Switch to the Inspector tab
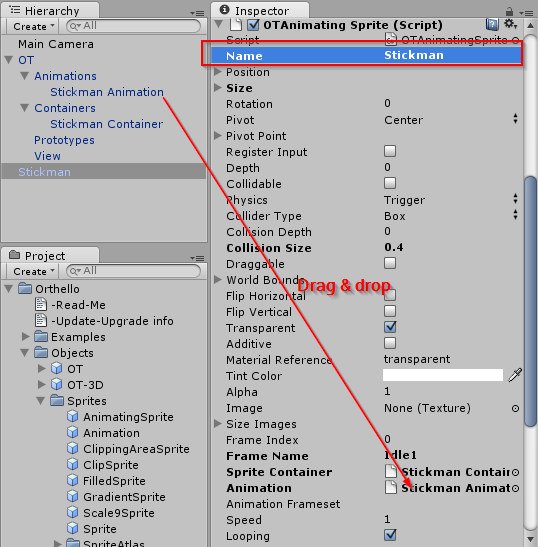Image resolution: width=538 pixels, height=547 pixels. tap(260, 10)
